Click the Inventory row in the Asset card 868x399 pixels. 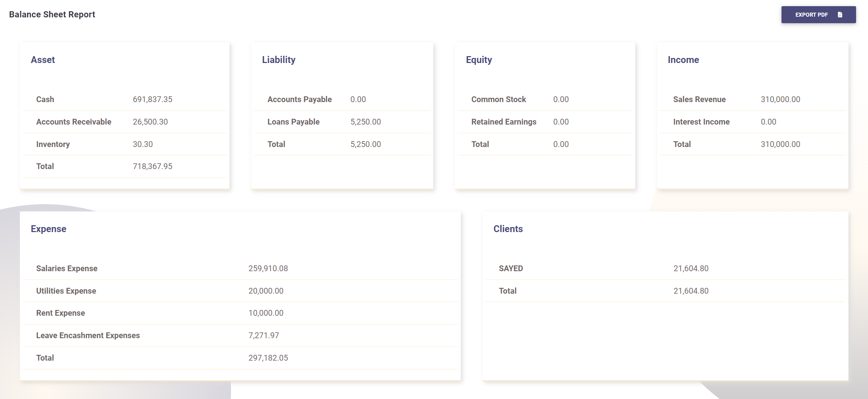pos(53,144)
